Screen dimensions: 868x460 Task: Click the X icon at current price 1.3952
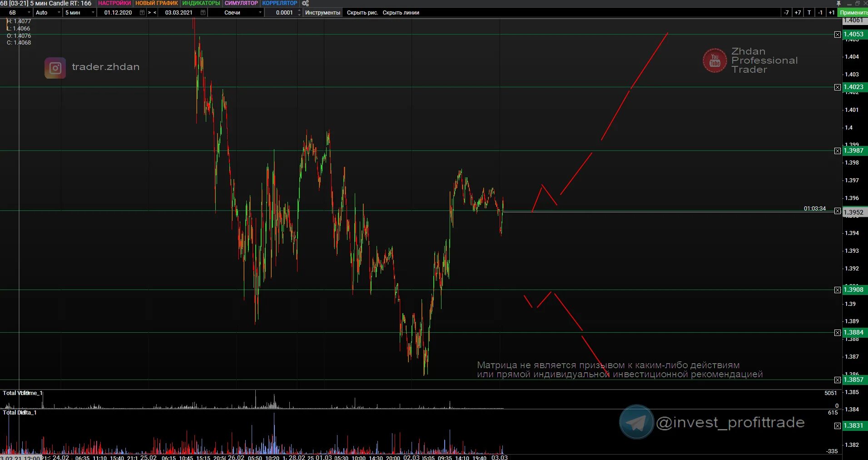click(838, 211)
